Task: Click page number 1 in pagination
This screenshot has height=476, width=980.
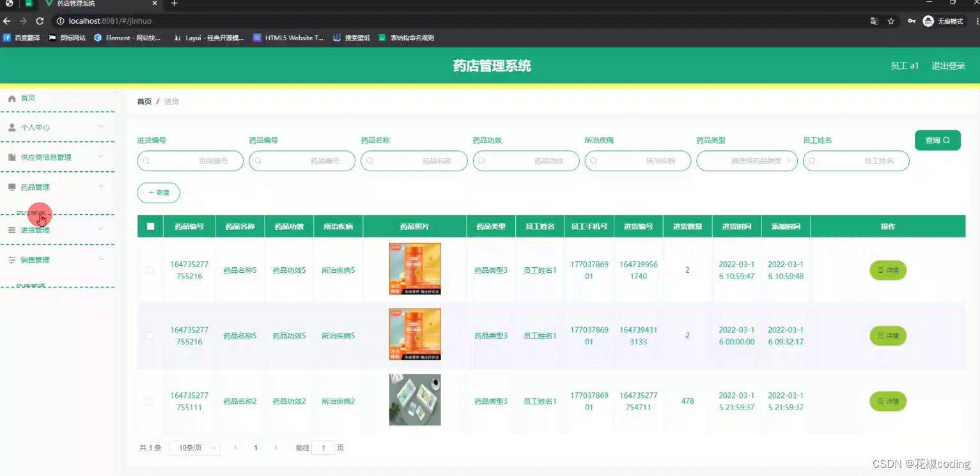Action: (256, 448)
